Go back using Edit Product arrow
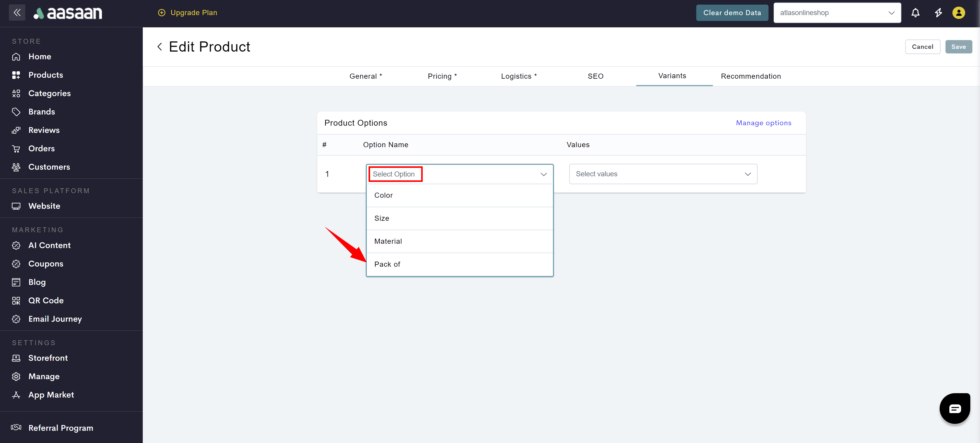 pos(160,47)
